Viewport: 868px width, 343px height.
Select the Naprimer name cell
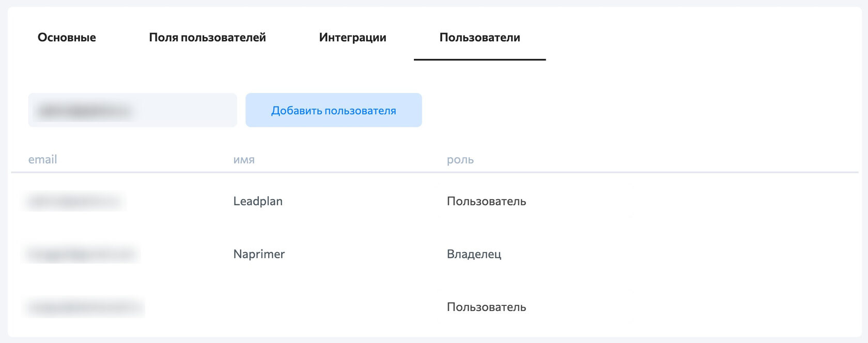click(259, 254)
